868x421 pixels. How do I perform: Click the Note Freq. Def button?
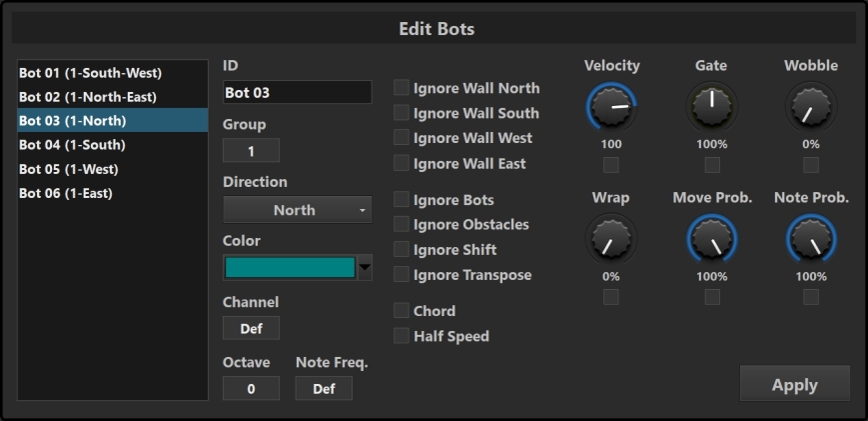324,389
